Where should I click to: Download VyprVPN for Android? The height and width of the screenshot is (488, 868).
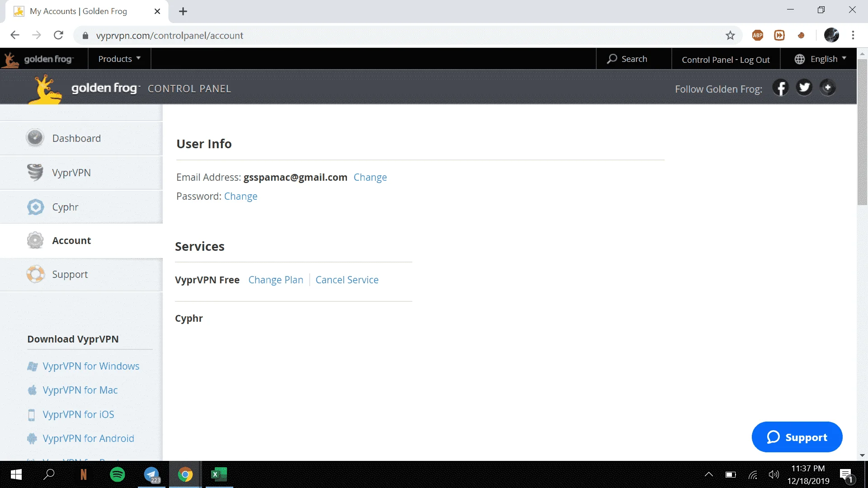(88, 438)
